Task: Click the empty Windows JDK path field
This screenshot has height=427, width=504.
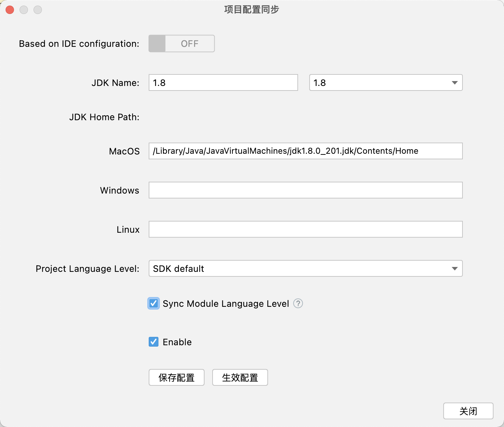Action: click(305, 190)
